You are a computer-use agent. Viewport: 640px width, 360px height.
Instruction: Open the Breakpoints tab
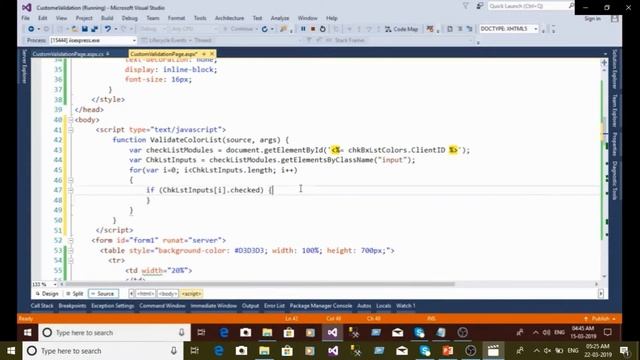click(x=72, y=306)
